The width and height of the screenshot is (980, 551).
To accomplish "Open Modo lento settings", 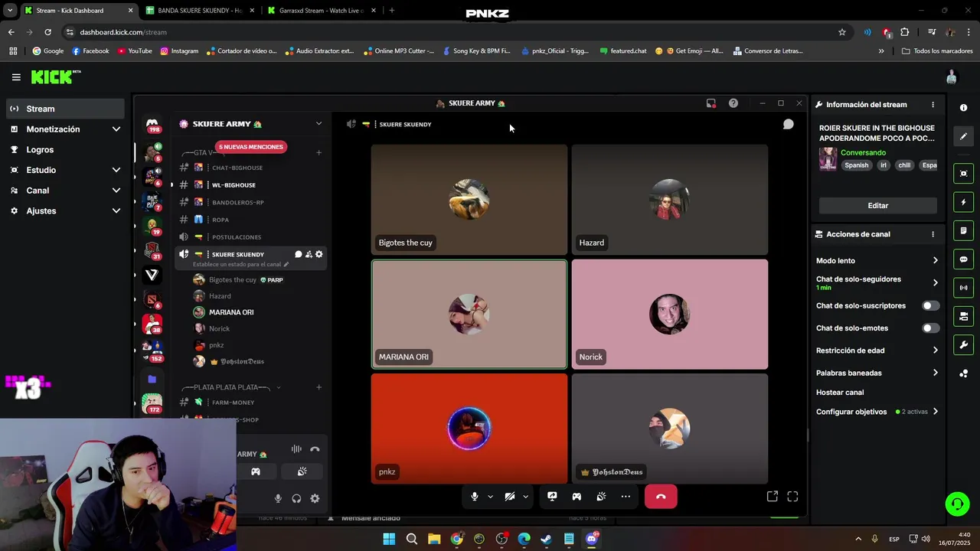I will coord(877,261).
